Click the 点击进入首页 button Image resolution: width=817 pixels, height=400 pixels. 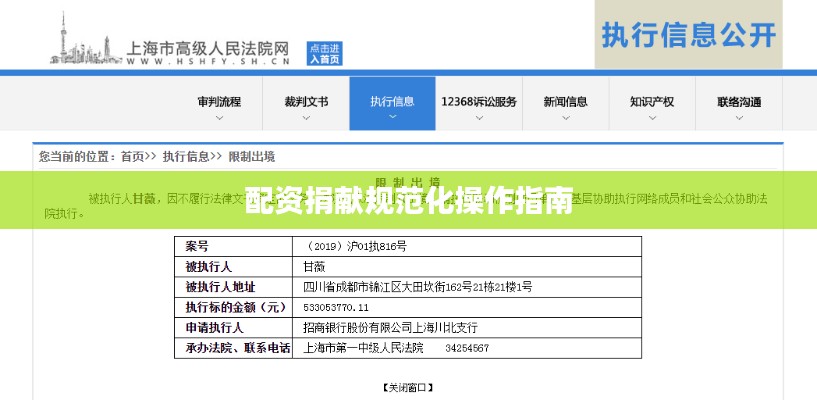pyautogui.click(x=324, y=54)
